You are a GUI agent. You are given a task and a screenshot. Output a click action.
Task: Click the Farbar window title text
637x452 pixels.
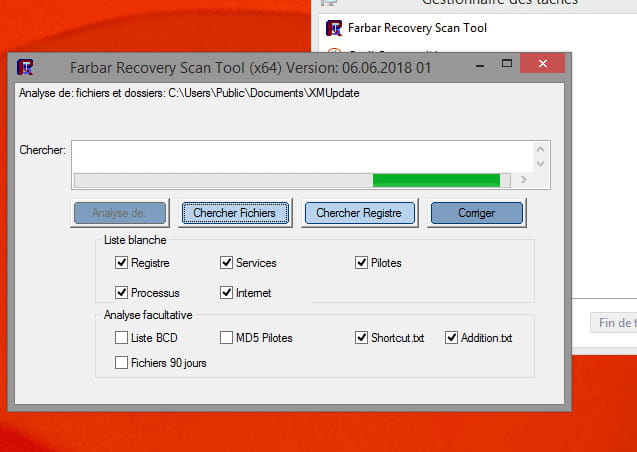(x=250, y=67)
